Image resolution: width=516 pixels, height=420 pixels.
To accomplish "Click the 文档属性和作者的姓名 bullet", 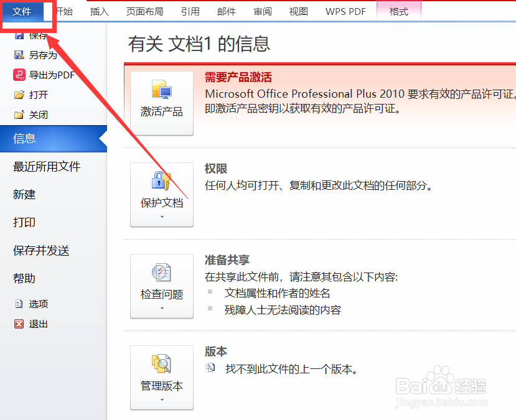I will click(278, 293).
